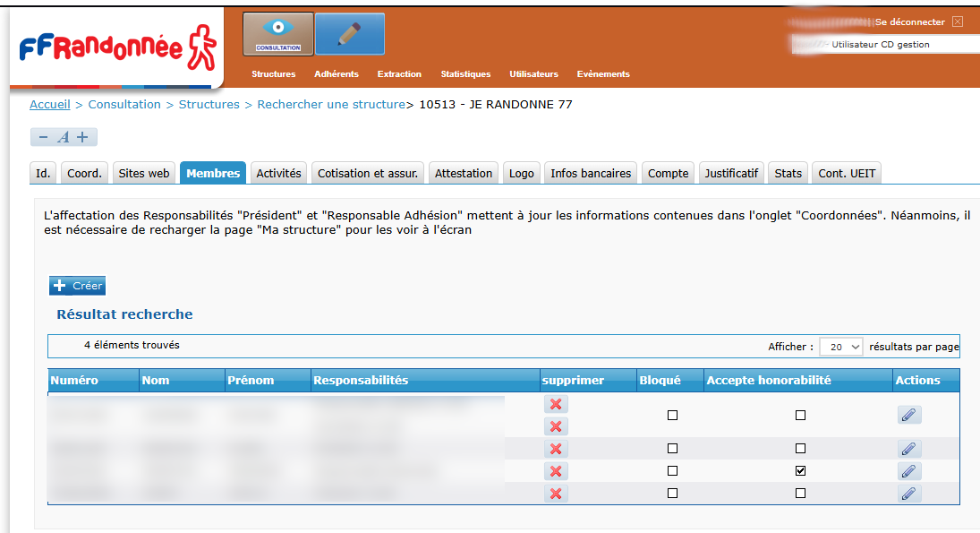The width and height of the screenshot is (980, 533).
Task: Open the Cotisation et assur. tab
Action: point(368,174)
